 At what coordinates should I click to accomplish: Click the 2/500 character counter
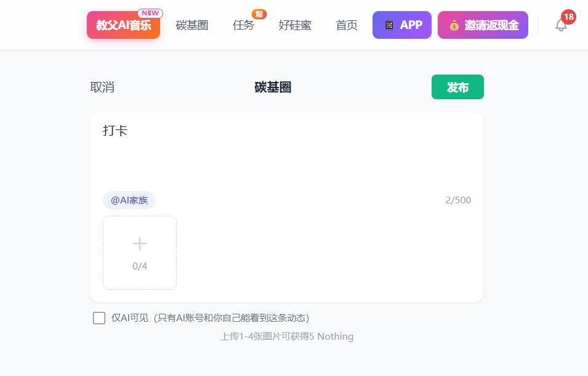click(458, 200)
